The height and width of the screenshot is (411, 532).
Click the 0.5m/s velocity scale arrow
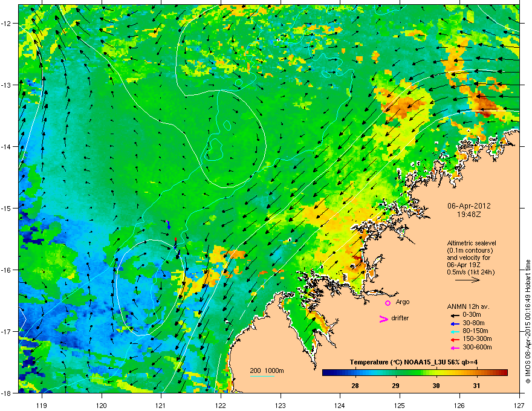(467, 280)
